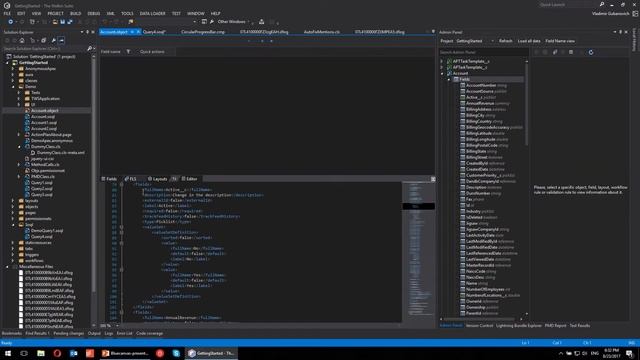Open the Version Control bottom tab
Image resolution: width=640 pixels, height=360 pixels.
(x=479, y=326)
